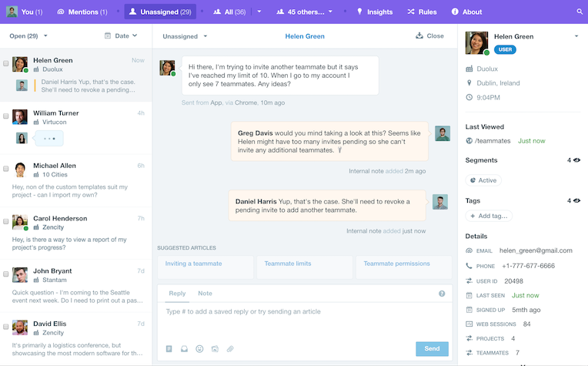Click the phone number +1-777-677-6666
The width and height of the screenshot is (588, 366).
529,266
